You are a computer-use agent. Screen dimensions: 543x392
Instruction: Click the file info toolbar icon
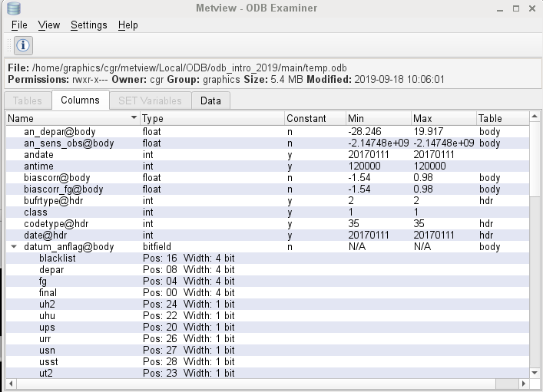23,45
